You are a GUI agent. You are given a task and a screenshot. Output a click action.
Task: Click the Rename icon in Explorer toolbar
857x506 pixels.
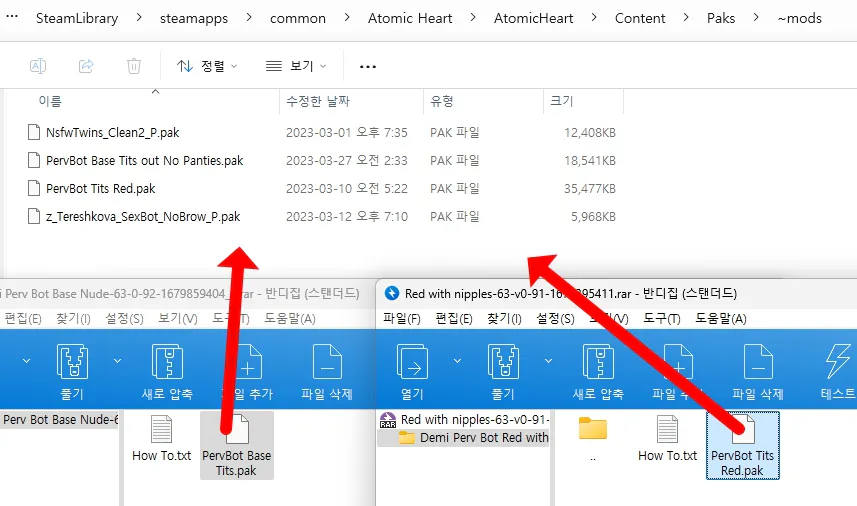pos(37,66)
